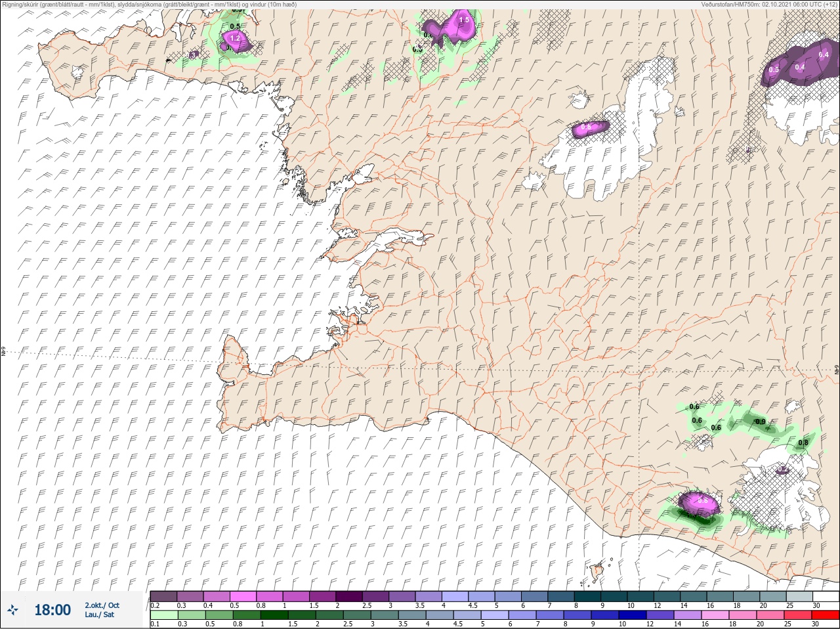The width and height of the screenshot is (840, 629).
Task: Click the 0.9 value in the green rain area
Action: 760,422
